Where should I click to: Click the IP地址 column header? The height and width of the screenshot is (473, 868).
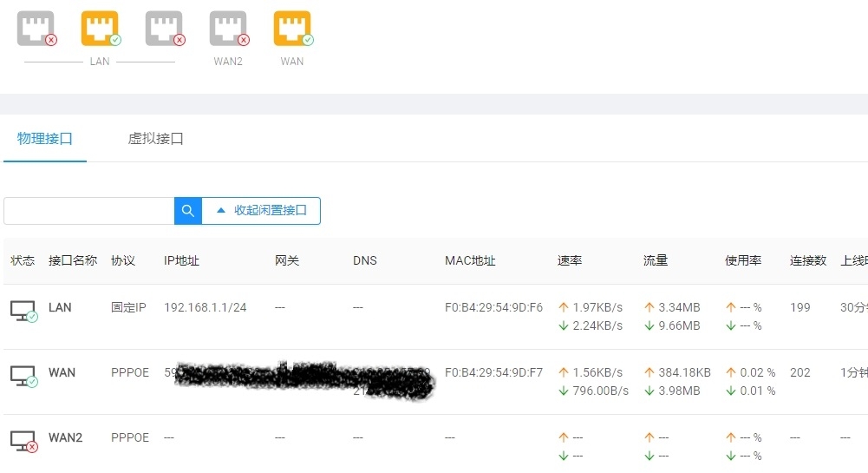pos(181,260)
